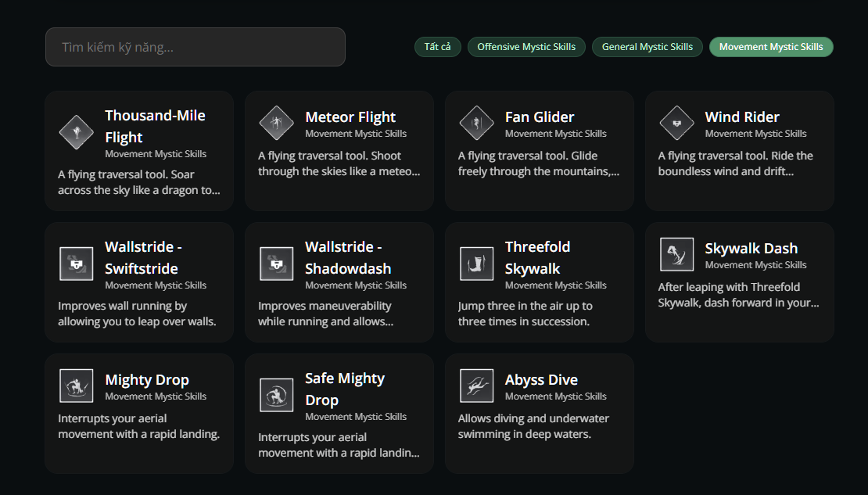Select the 'Tất cả' filter

(438, 47)
